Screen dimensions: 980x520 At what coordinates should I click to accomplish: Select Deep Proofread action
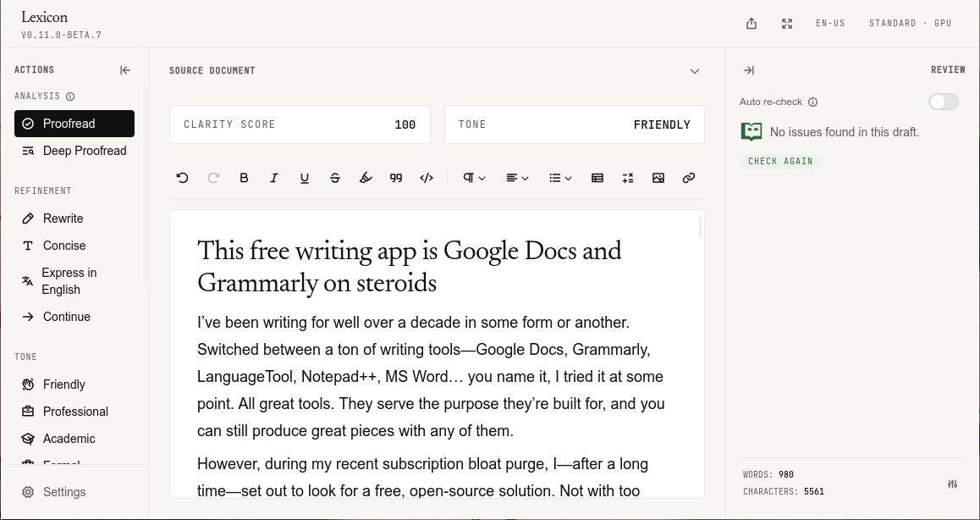pyautogui.click(x=74, y=151)
